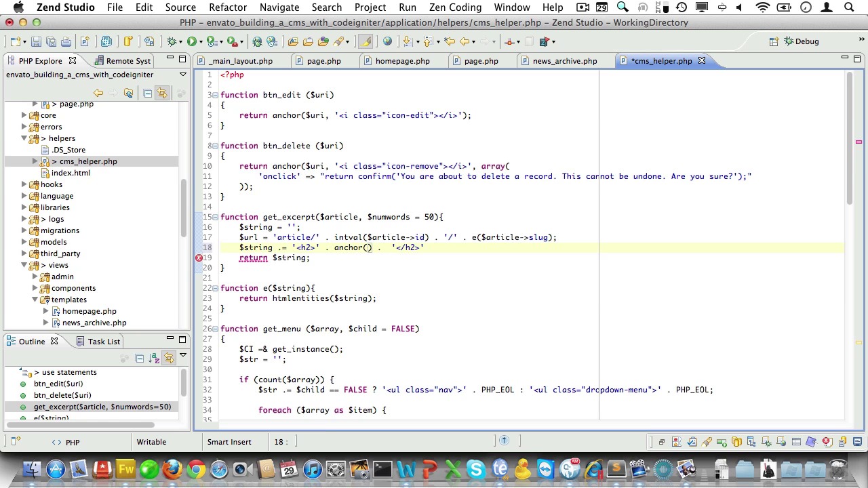Expand the admin folder in views

click(x=35, y=277)
